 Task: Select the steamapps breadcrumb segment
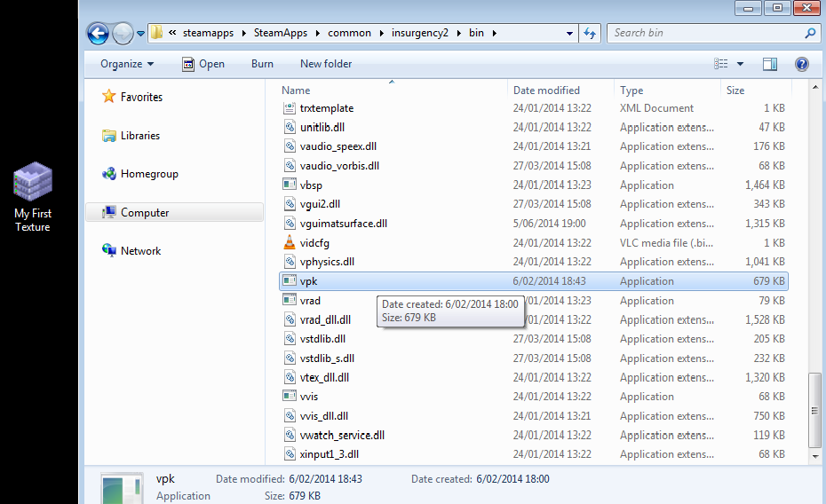[208, 33]
